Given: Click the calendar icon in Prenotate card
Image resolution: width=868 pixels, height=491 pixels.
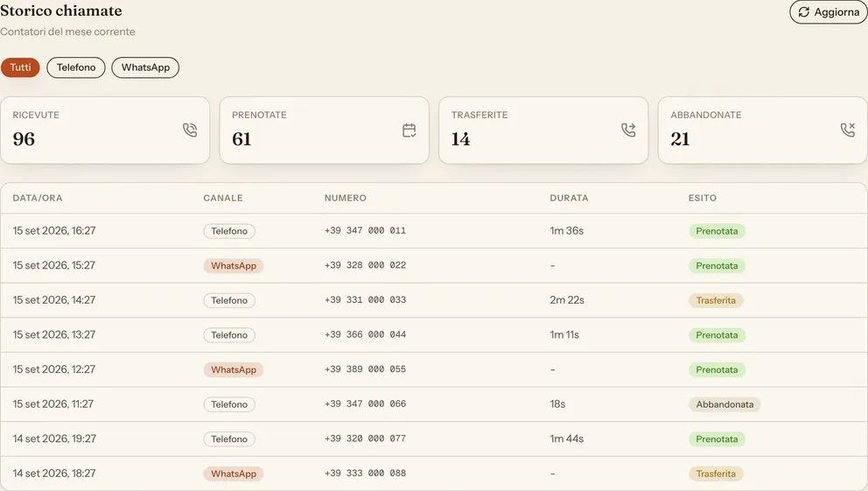Looking at the screenshot, I should click(x=409, y=130).
